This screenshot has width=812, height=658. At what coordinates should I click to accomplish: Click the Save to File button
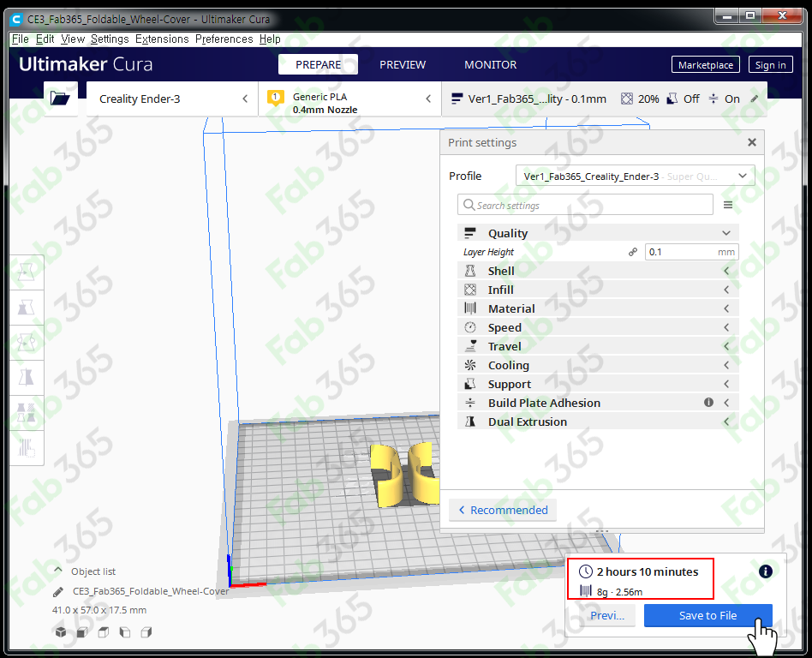[x=708, y=615]
